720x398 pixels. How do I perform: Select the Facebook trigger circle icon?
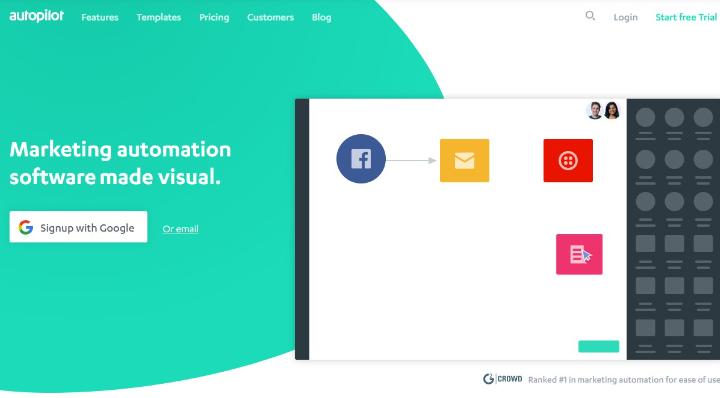click(361, 159)
